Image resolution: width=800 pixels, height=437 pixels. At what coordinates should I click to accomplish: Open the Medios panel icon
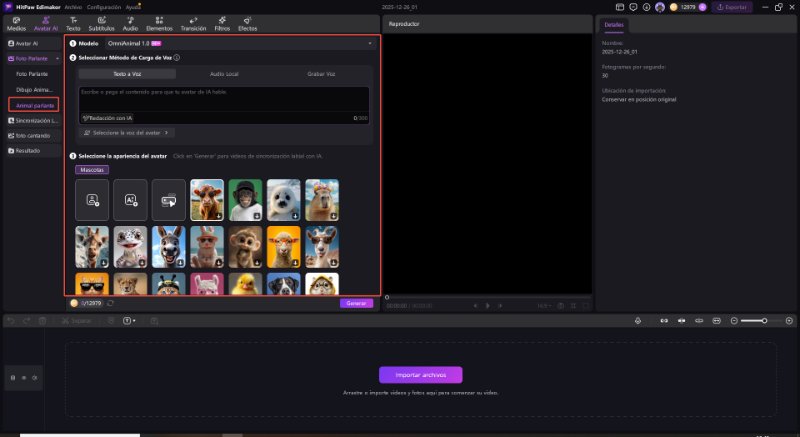click(x=16, y=24)
